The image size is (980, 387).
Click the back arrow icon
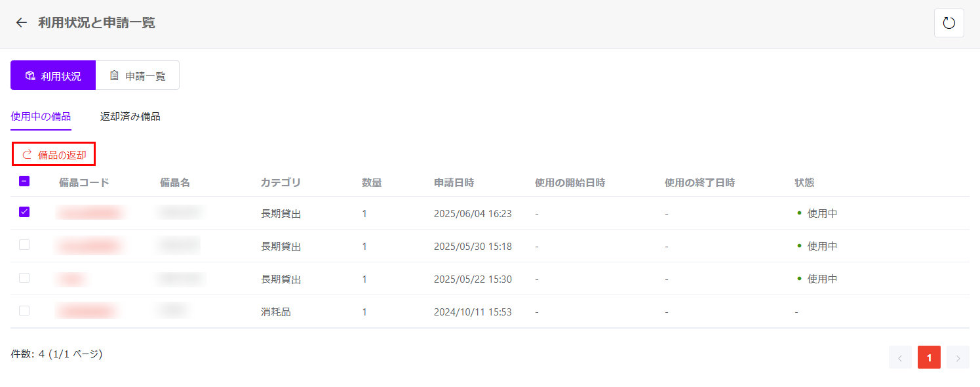coord(22,23)
